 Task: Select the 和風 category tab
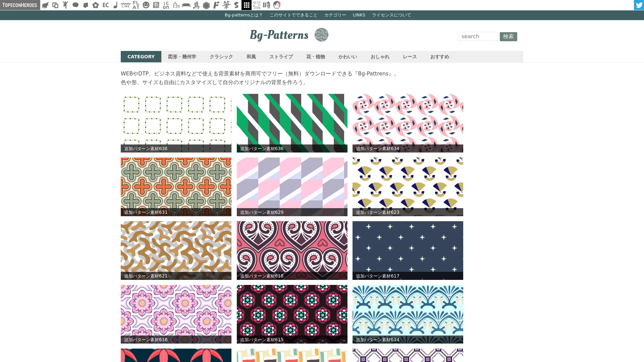coord(251,57)
